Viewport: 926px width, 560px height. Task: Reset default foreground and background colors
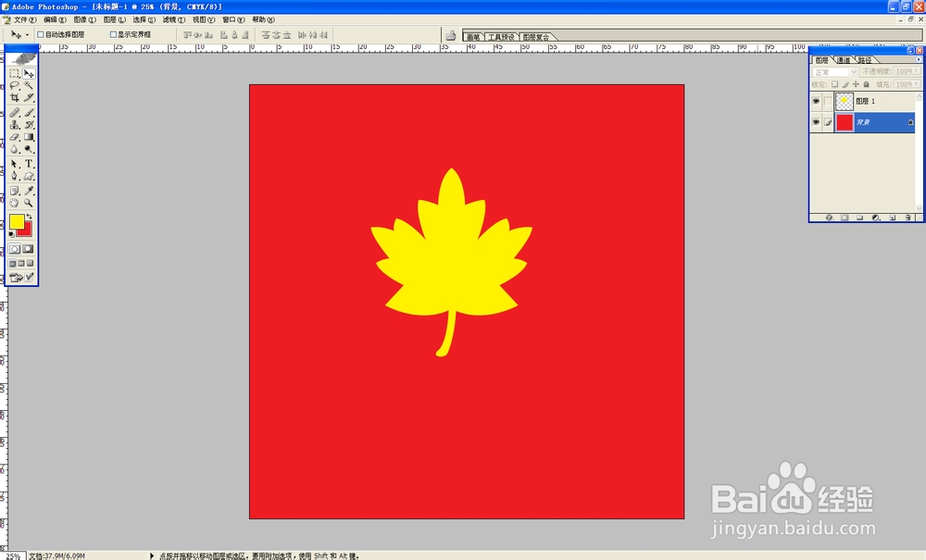point(11,234)
